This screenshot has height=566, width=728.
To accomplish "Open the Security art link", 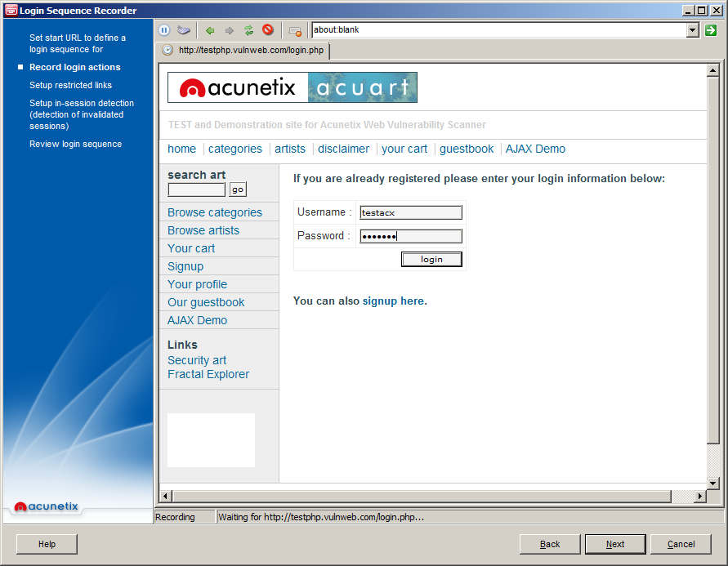I will [197, 360].
